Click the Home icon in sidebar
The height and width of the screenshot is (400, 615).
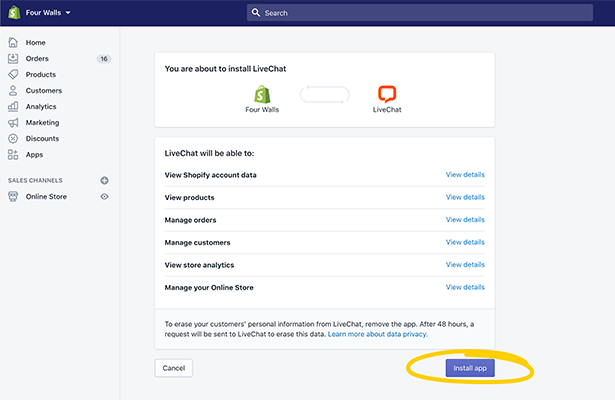coord(13,43)
